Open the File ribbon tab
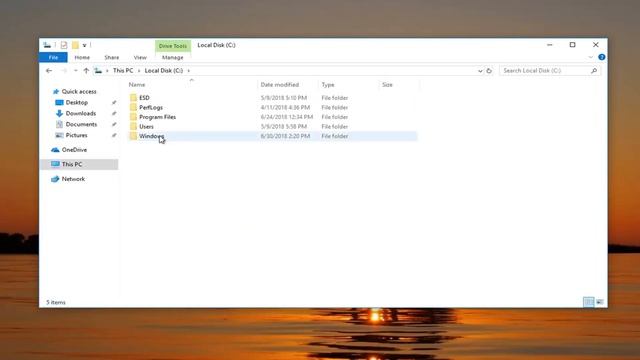The height and width of the screenshot is (360, 640). pyautogui.click(x=53, y=58)
